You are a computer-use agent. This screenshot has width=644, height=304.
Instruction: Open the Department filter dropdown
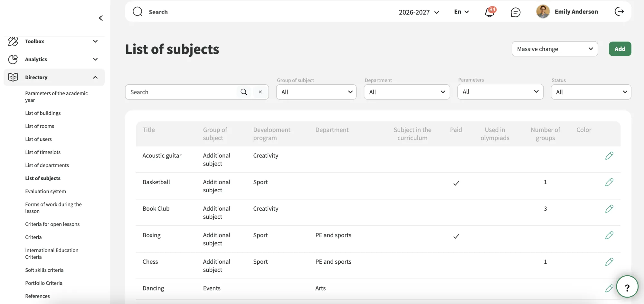coord(407,92)
